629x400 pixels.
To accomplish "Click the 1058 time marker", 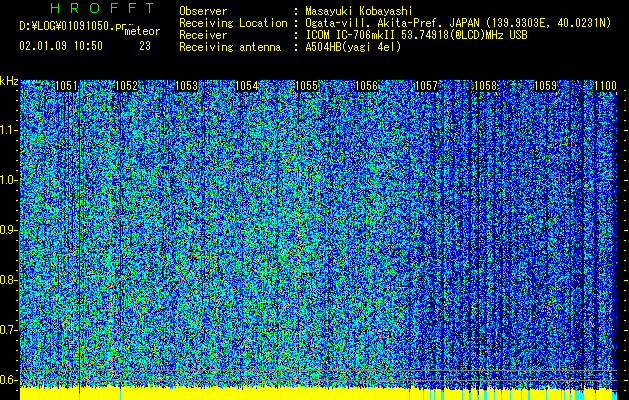I will (485, 86).
